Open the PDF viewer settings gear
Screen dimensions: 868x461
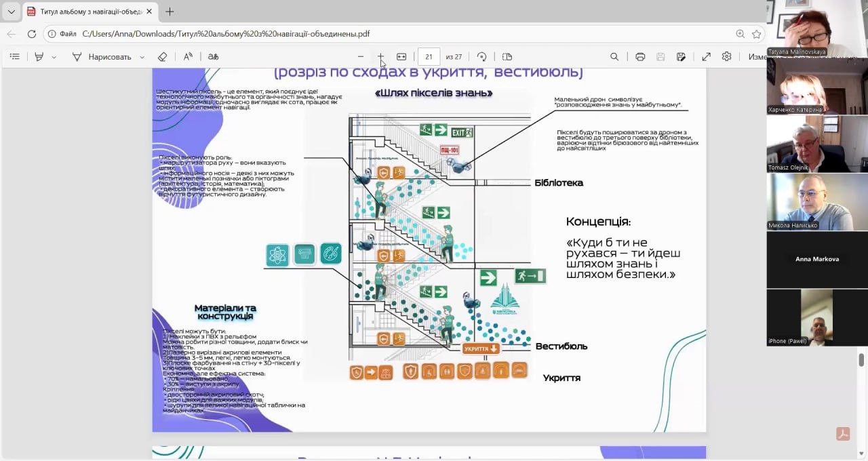click(726, 57)
